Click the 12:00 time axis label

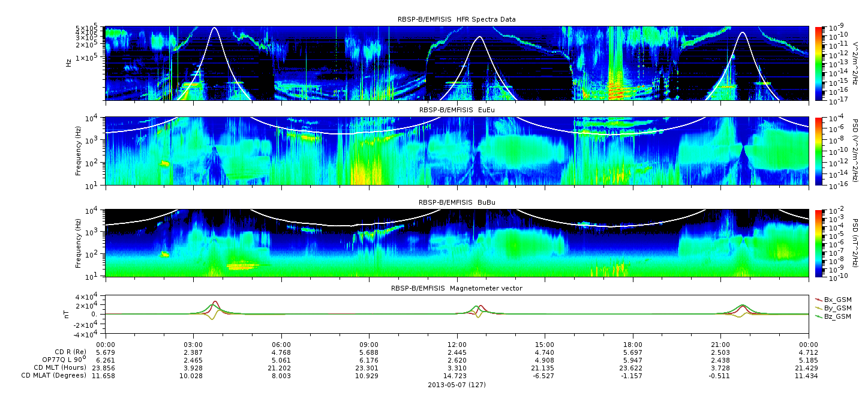[457, 344]
